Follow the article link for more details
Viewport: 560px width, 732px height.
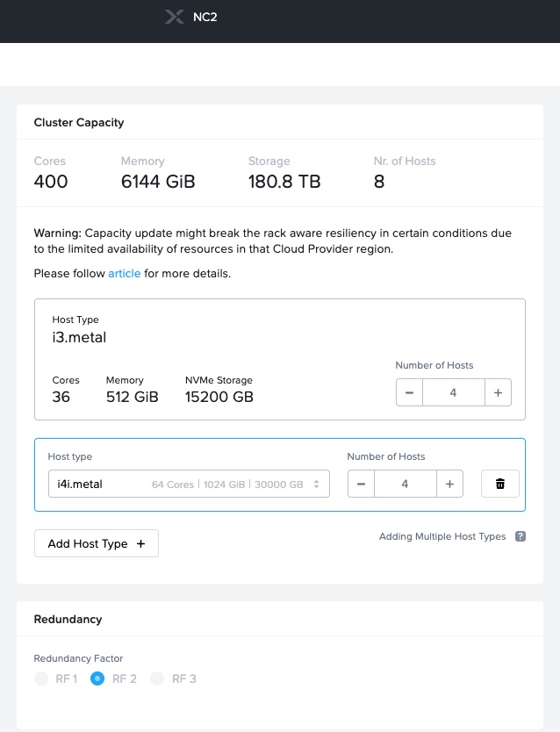point(124,273)
